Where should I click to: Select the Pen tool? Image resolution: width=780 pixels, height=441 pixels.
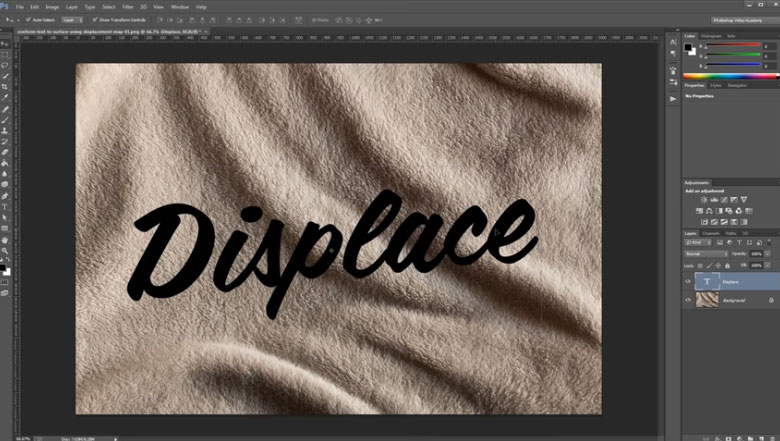point(5,196)
